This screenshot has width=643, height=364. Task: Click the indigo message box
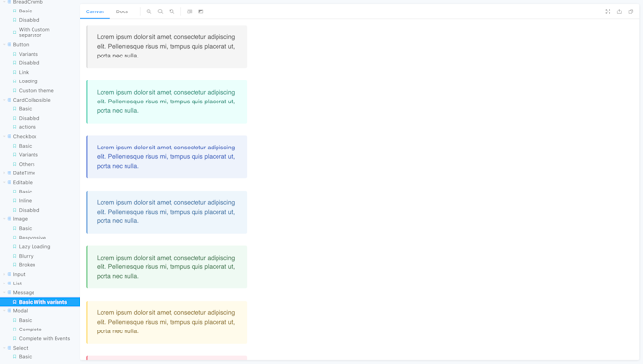click(167, 156)
